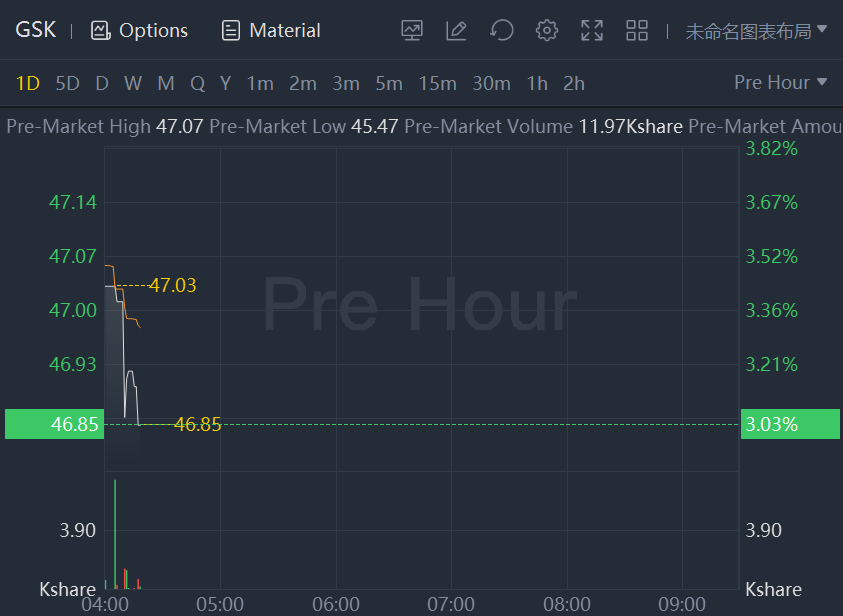Select the 30m interval
The height and width of the screenshot is (616, 843).
pos(491,83)
